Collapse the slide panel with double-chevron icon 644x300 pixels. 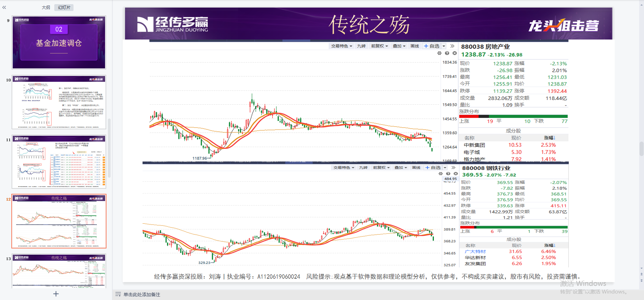[x=4, y=7]
